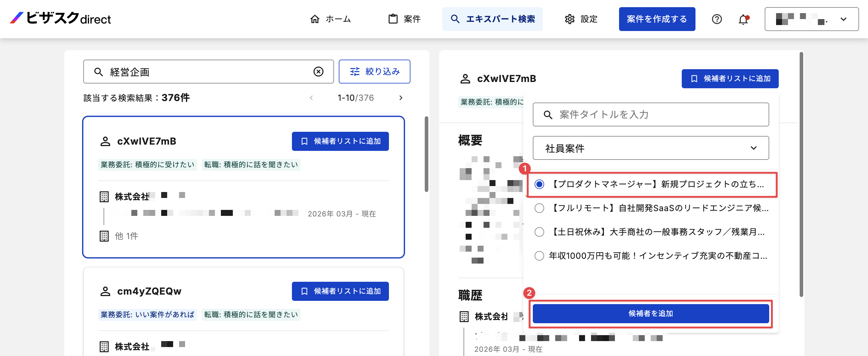Image resolution: width=868 pixels, height=356 pixels.
Task: Click the detail panel scrollbar
Action: [x=801, y=174]
